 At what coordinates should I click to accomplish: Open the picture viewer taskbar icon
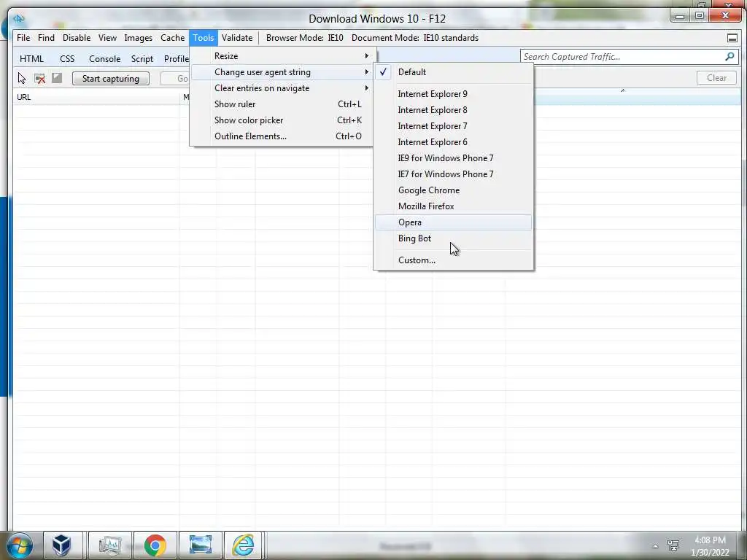tap(200, 545)
